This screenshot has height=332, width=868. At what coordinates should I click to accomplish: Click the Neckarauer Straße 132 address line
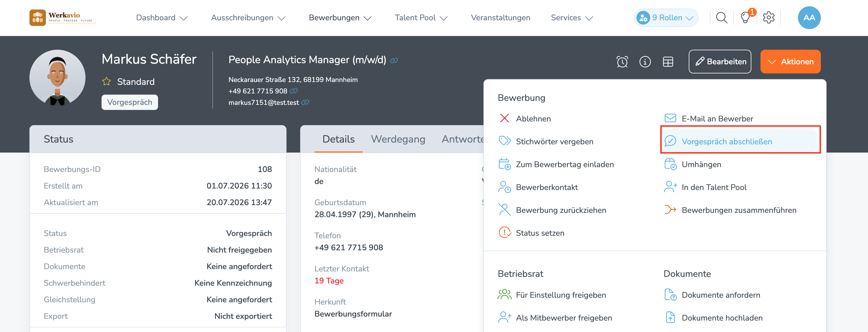pyautogui.click(x=293, y=79)
